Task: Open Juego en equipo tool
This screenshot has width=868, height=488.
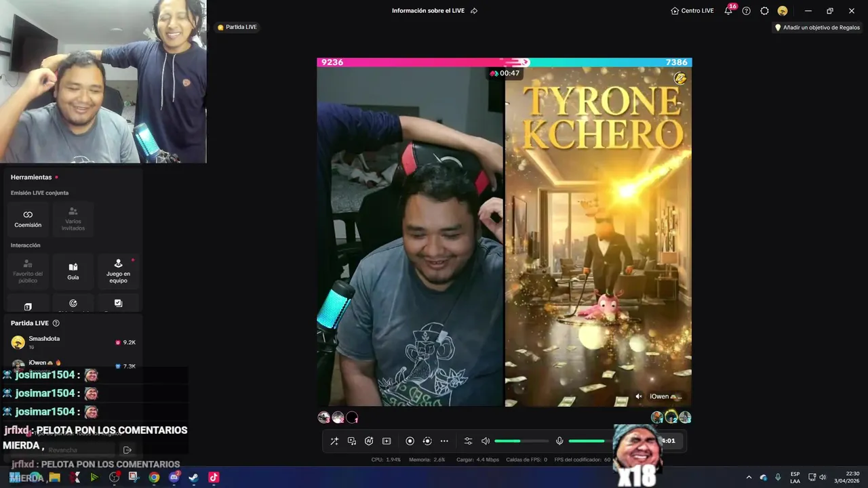Action: pos(118,272)
